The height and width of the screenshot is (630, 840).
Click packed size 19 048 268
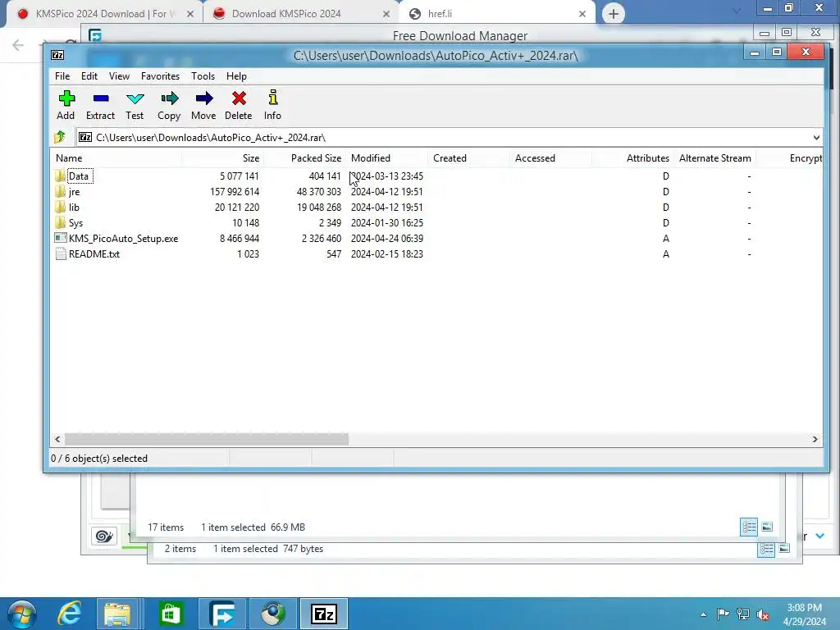(x=319, y=208)
